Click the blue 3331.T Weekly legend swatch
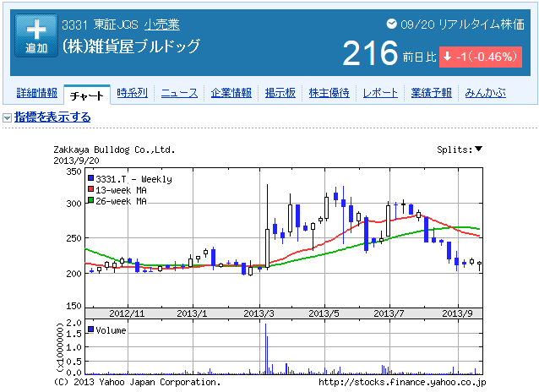Screen dimensions: 539x392 click(x=90, y=178)
